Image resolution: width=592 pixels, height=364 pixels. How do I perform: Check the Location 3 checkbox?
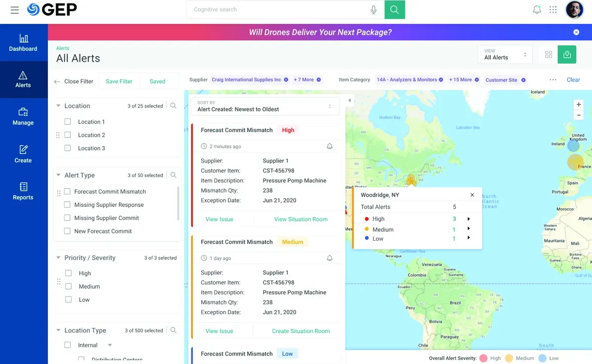point(68,148)
